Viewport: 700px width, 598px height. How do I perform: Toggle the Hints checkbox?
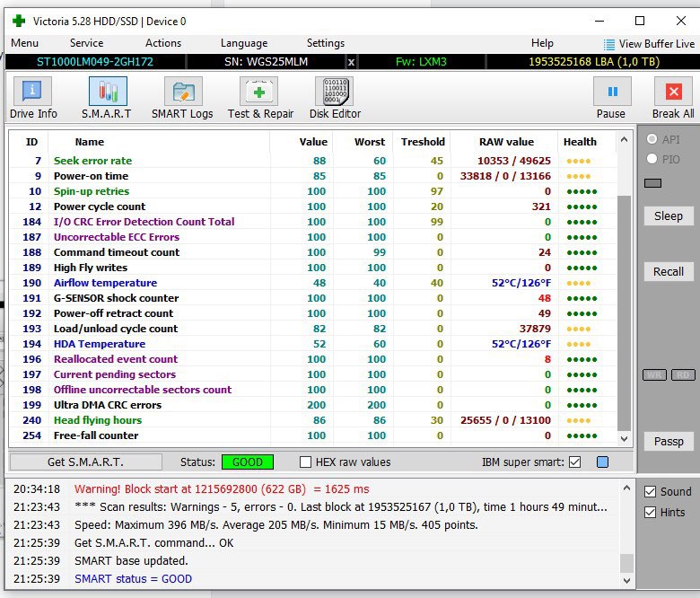650,513
